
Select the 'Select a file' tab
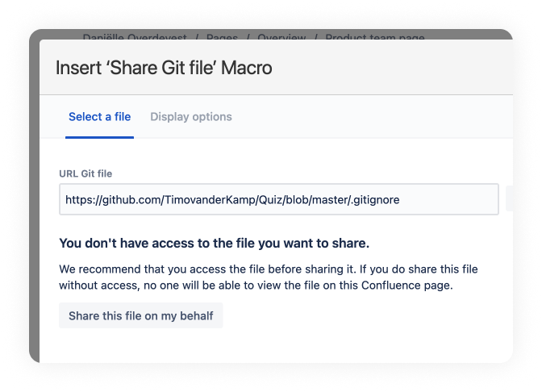[x=99, y=117]
